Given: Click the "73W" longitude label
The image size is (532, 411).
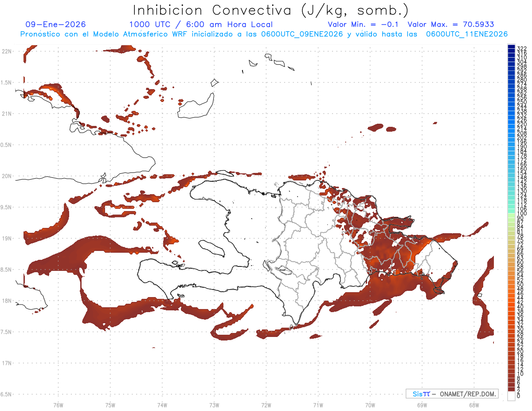Looking at the screenshot, I should click(x=214, y=405).
